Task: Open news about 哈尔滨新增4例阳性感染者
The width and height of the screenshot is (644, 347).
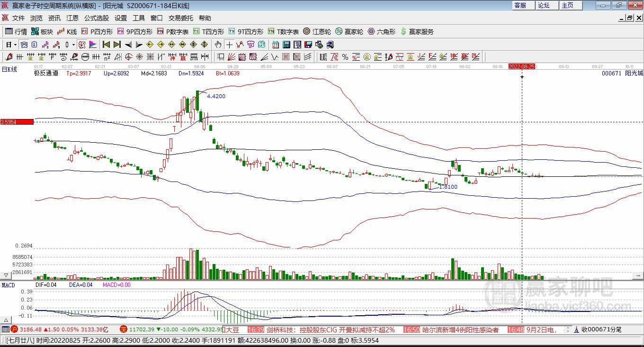Action: 460,330
